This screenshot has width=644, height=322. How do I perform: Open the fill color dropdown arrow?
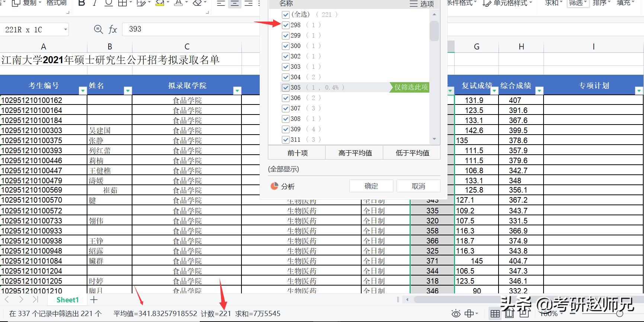click(168, 3)
